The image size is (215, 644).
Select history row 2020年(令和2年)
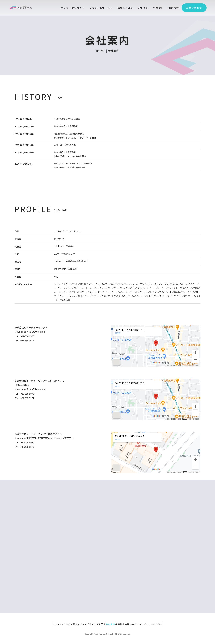click(107, 166)
